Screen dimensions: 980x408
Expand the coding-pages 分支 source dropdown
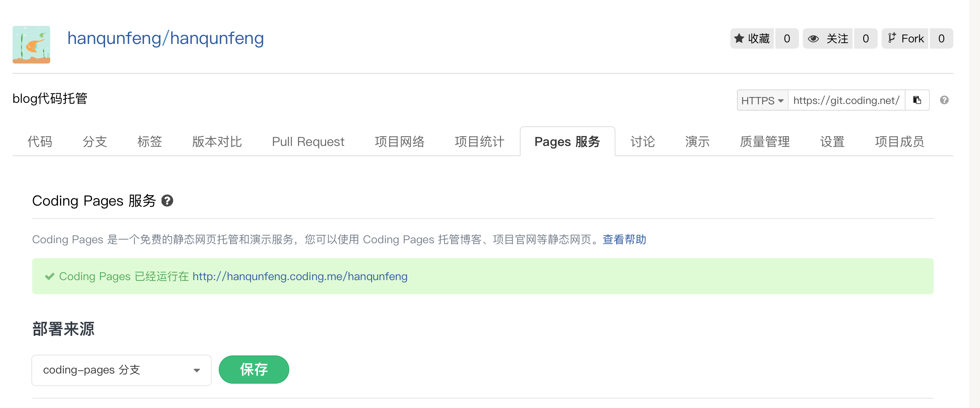122,370
